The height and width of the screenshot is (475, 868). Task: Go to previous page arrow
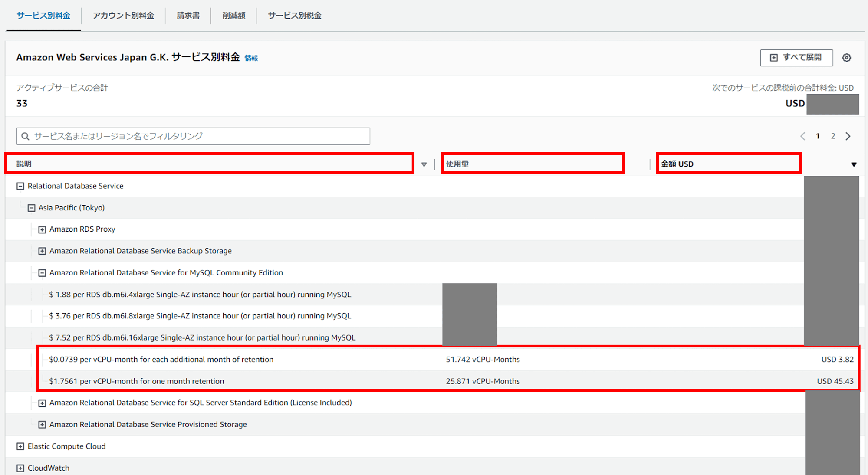click(x=803, y=136)
